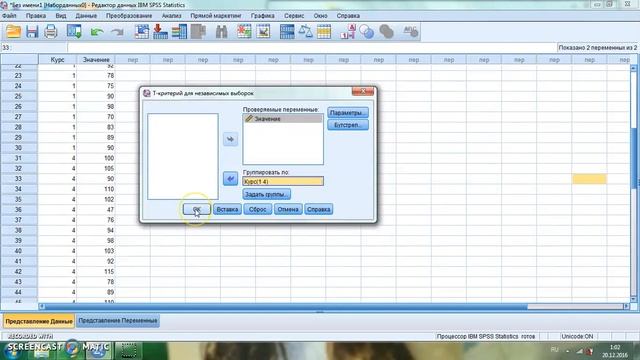The image size is (640, 360).
Task: Toggle the Value labels icon
Action: [348, 32]
